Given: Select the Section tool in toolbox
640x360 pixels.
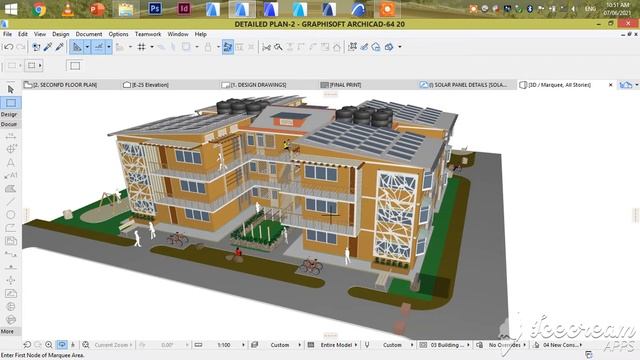Looking at the screenshot, I should tap(11, 254).
